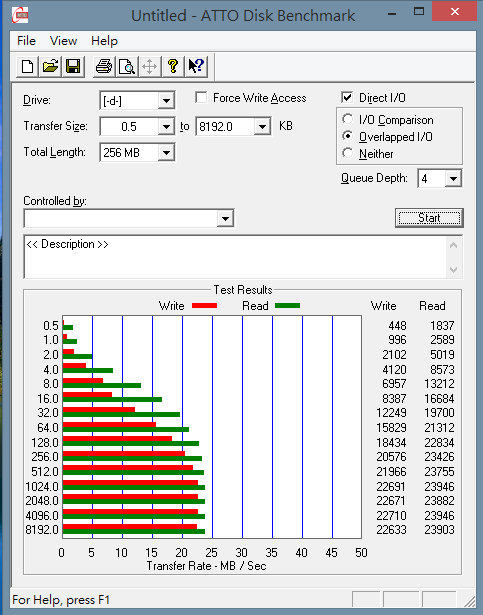Select the Overlapped I/O radio option
483x615 pixels.
tap(347, 136)
